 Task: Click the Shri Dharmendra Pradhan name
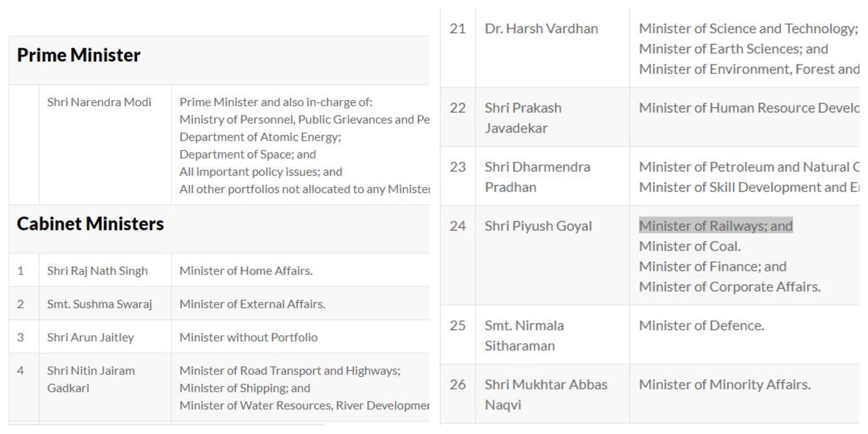click(537, 177)
